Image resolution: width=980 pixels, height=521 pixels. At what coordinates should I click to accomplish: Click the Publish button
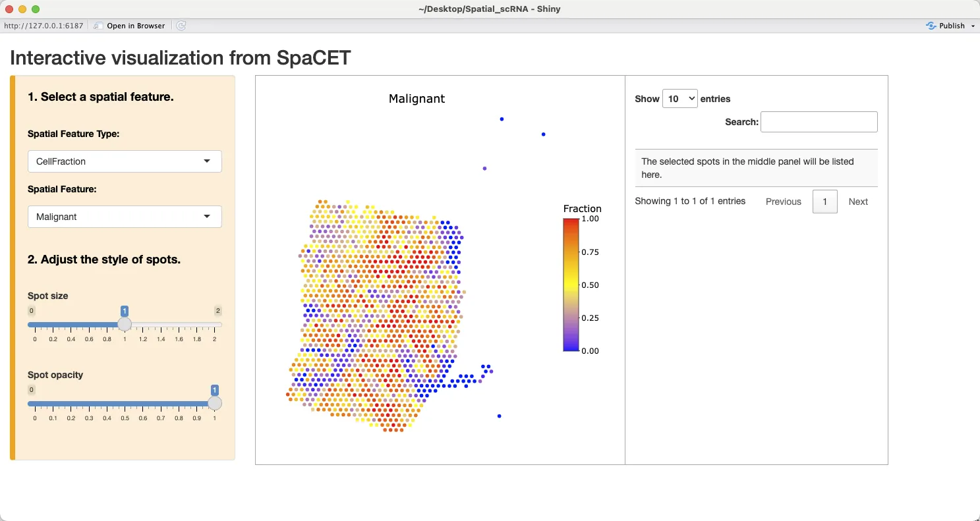[946, 26]
